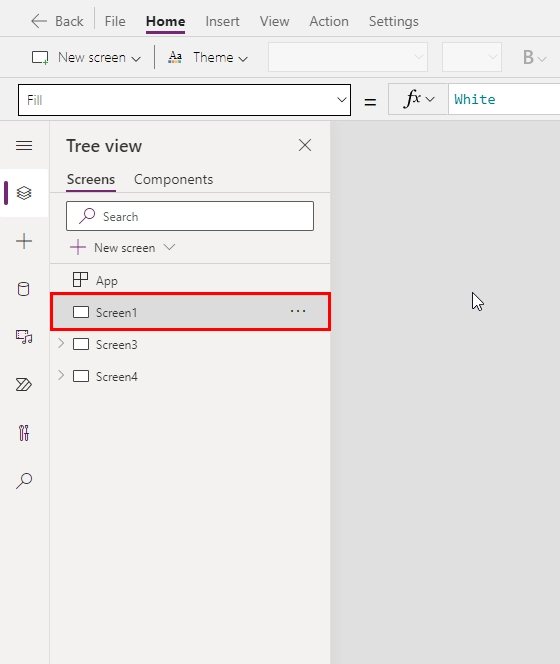Image resolution: width=560 pixels, height=664 pixels.
Task: Expand the Screen3 tree node
Action: pos(61,343)
